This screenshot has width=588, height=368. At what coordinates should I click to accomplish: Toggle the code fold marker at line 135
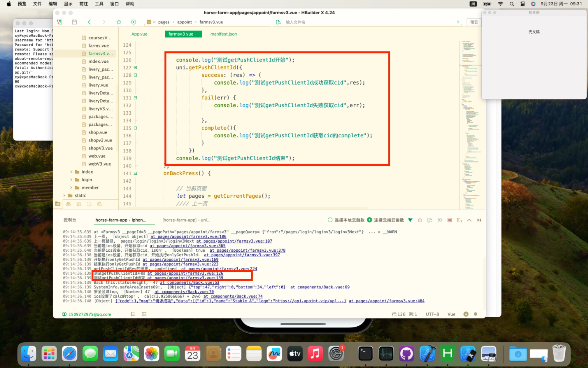coord(135,128)
